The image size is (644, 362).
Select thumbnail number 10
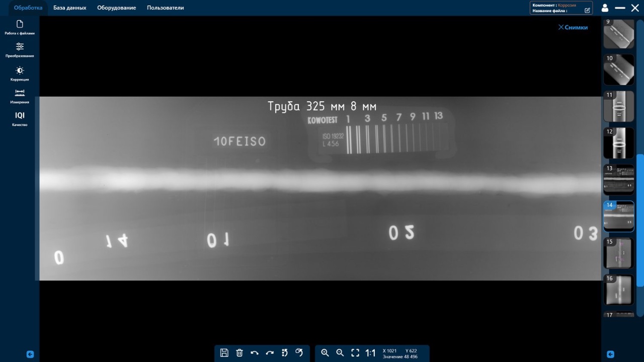619,69
